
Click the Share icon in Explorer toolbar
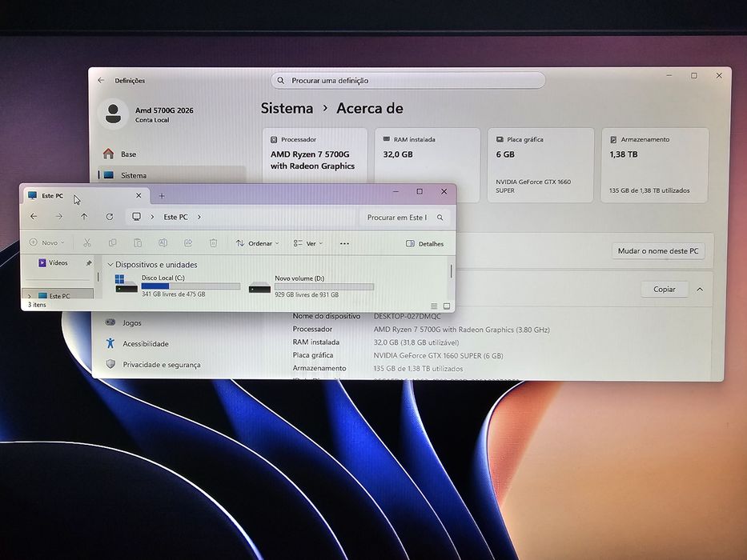(x=188, y=243)
